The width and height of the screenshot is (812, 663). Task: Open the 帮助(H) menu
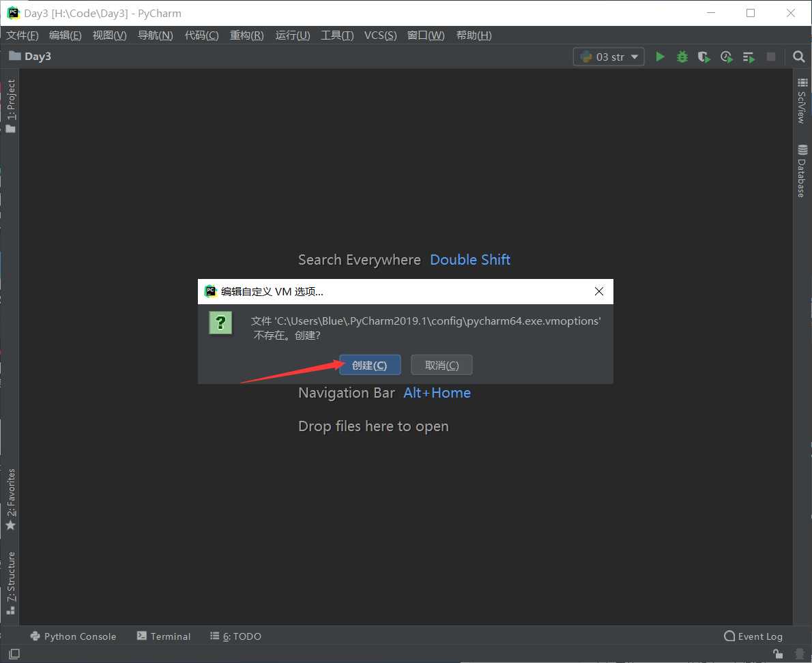tap(474, 35)
